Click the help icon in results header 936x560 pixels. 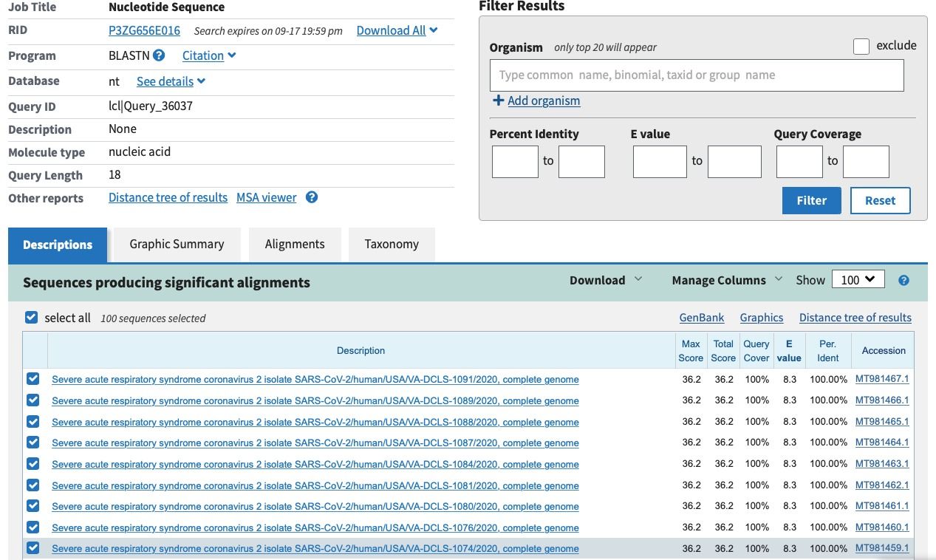pos(903,281)
